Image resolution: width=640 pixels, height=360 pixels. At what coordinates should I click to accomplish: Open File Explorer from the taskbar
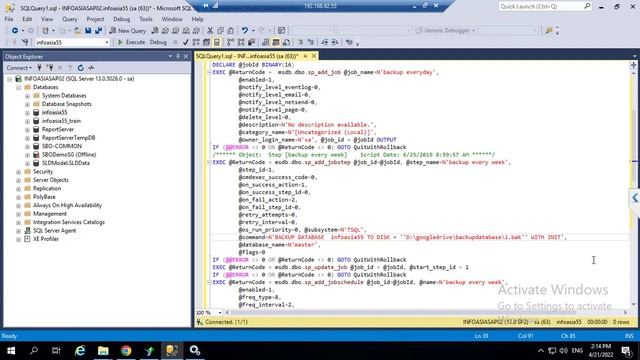coord(103,351)
